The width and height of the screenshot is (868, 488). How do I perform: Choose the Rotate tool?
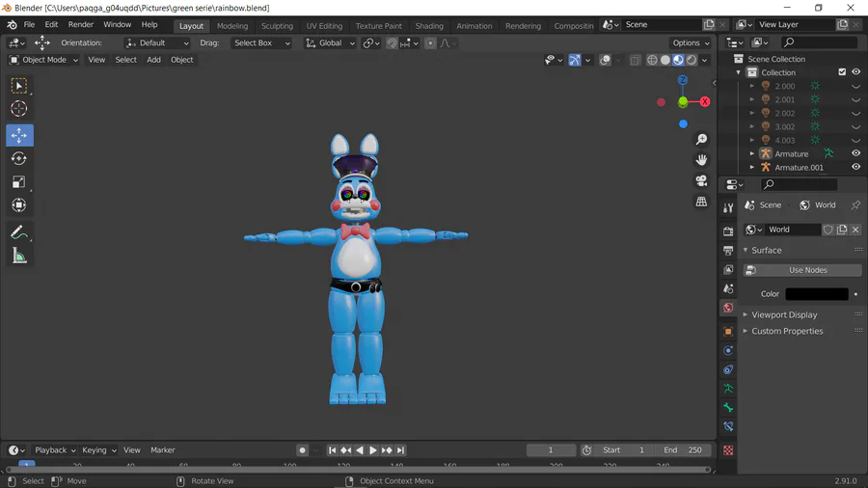pos(19,158)
